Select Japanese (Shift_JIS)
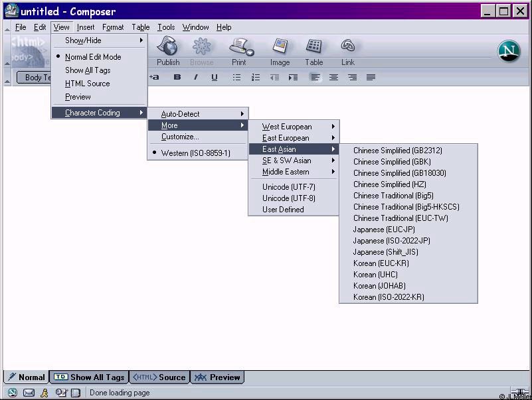The image size is (532, 400). tap(408, 252)
